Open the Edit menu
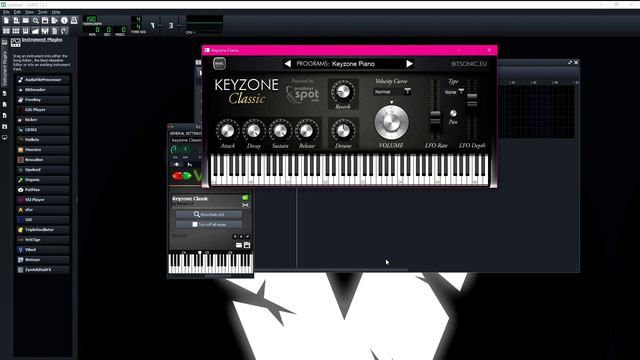 click(x=17, y=12)
